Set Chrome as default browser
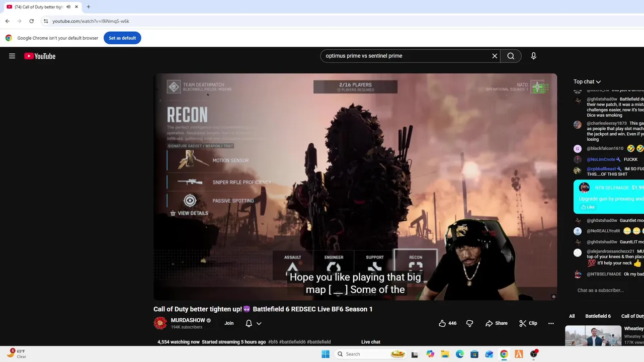This screenshot has width=644, height=362. (x=122, y=38)
